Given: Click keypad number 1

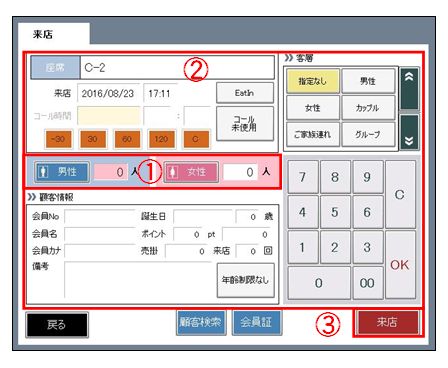Looking at the screenshot, I should coord(303,248).
